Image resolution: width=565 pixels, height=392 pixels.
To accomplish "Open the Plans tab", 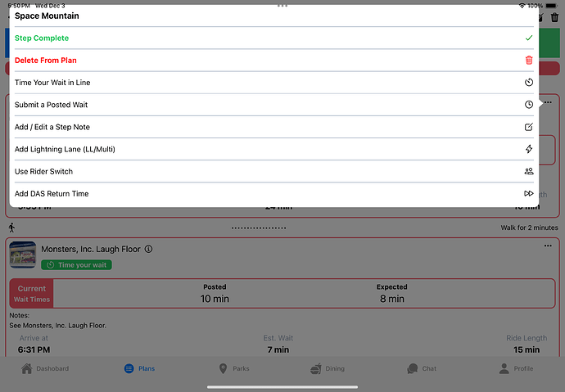I will [139, 368].
